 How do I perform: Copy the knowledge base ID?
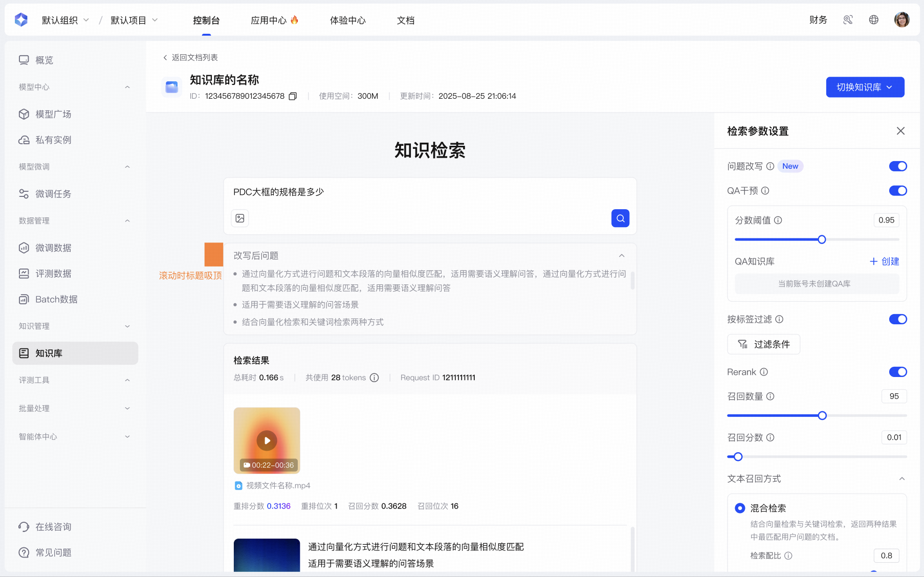tap(293, 96)
